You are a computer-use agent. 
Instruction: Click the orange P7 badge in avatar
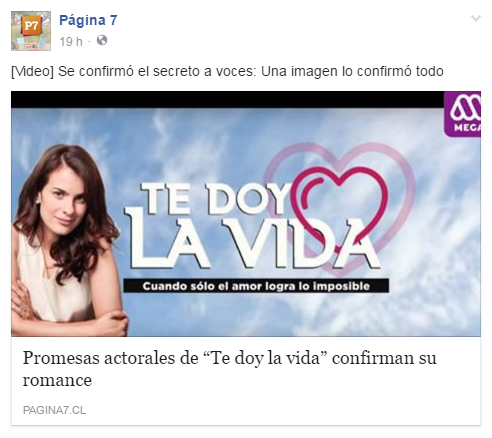31,25
